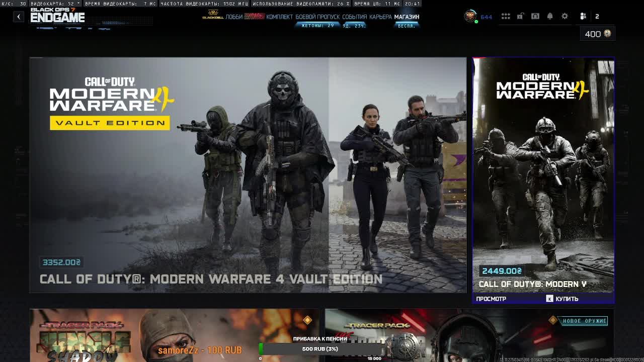Screen dimensions: 644x362
Task: Open the Jungle Shadow Tracer Pack bundle
Action: 174,335
